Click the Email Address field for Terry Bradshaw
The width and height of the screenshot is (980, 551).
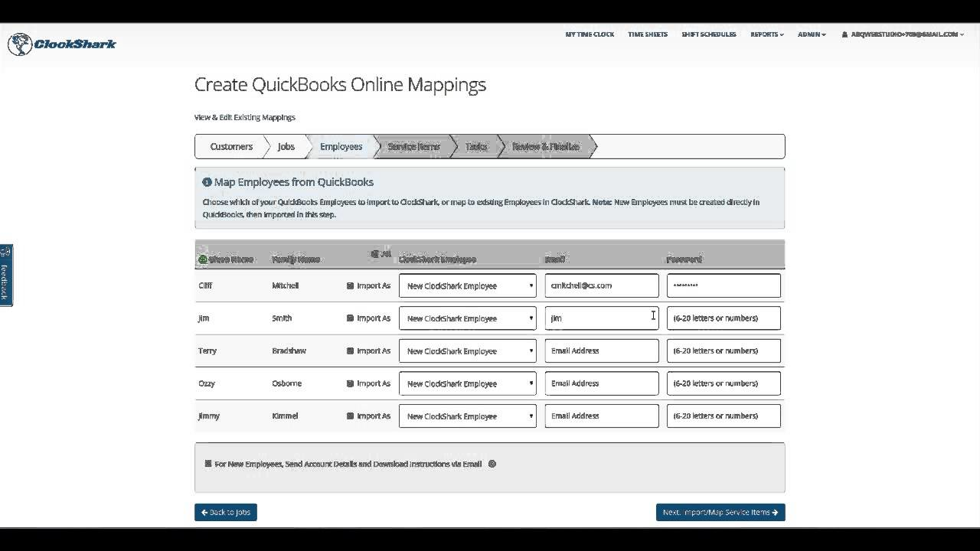tap(602, 350)
